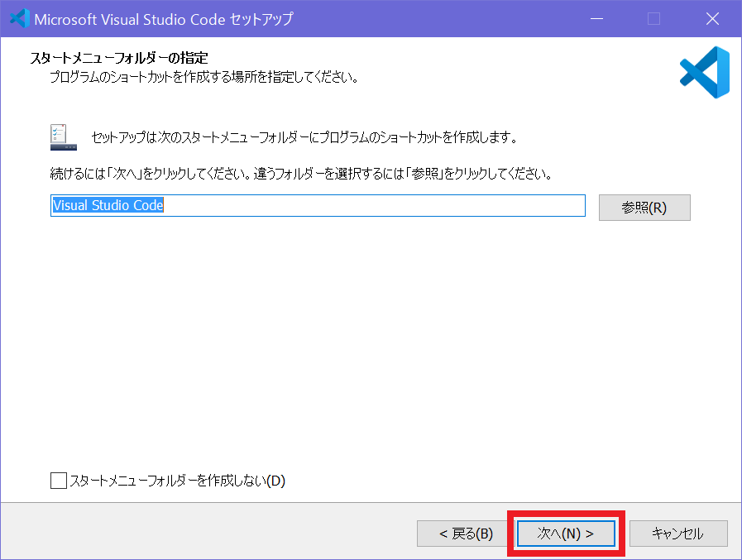Minimize the setup window
This screenshot has width=742, height=560.
pos(596,18)
